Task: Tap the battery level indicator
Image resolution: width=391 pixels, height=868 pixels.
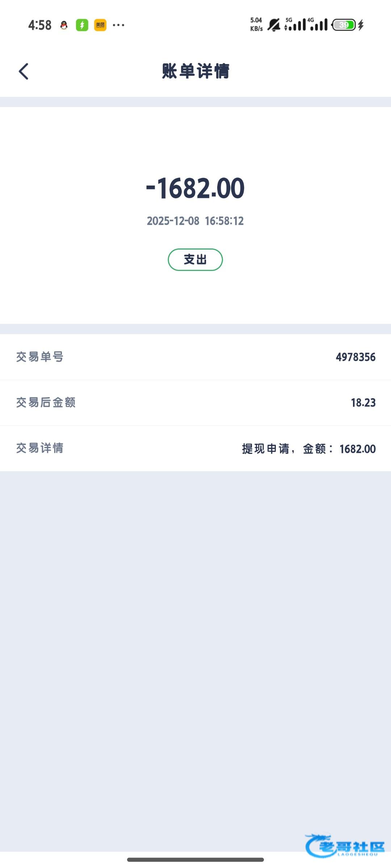Action: 344,25
